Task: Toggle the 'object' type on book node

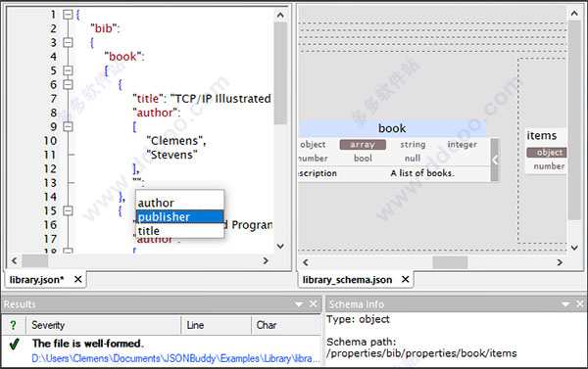Action: click(313, 145)
